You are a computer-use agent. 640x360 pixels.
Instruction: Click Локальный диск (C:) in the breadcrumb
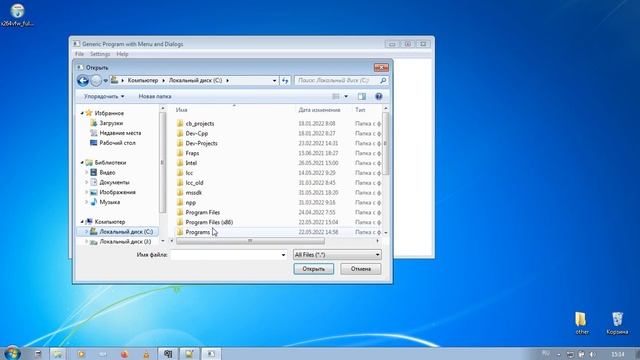[x=196, y=80]
